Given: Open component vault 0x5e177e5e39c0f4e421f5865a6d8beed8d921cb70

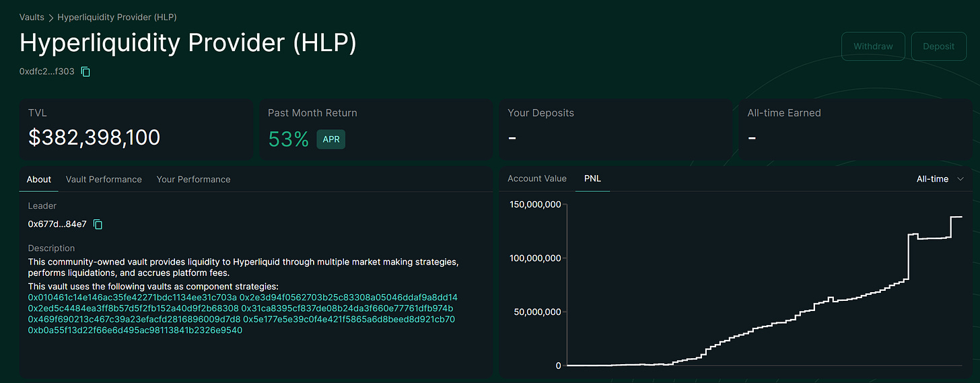Looking at the screenshot, I should click(349, 319).
